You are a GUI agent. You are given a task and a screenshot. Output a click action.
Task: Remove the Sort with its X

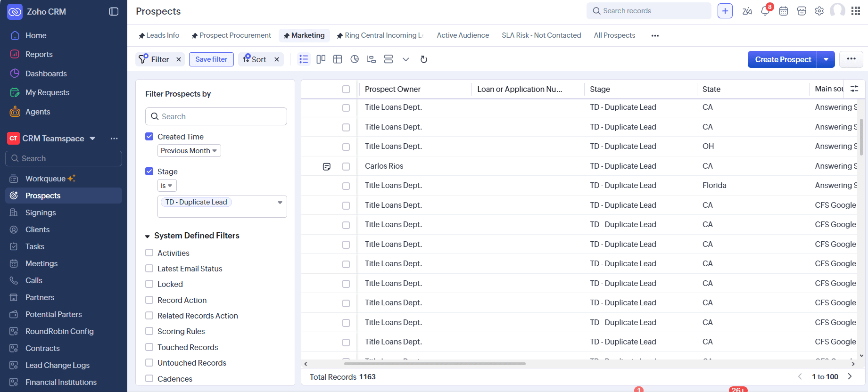point(277,59)
